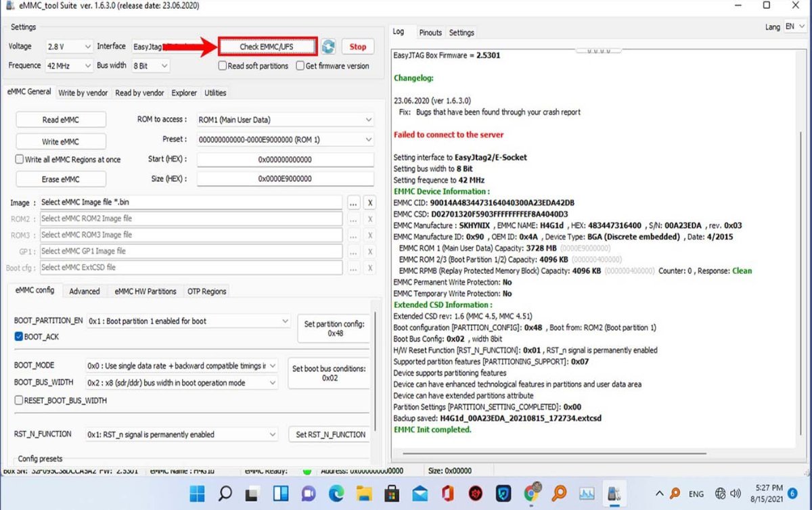Image resolution: width=812 pixels, height=510 pixels.
Task: Browse for the GP1 image file
Action: pos(354,251)
